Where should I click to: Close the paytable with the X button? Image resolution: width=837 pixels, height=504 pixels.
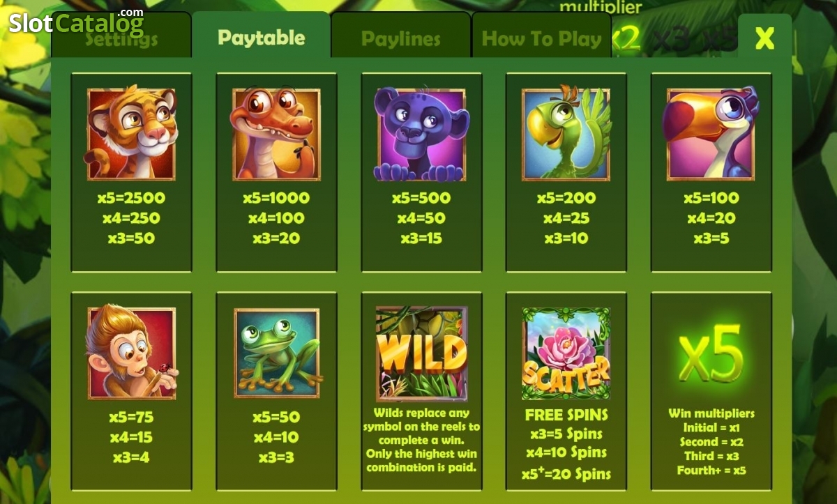point(764,38)
